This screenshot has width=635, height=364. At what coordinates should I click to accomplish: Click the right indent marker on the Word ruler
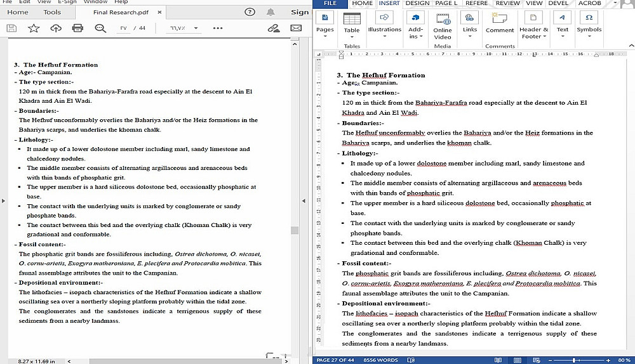click(596, 55)
